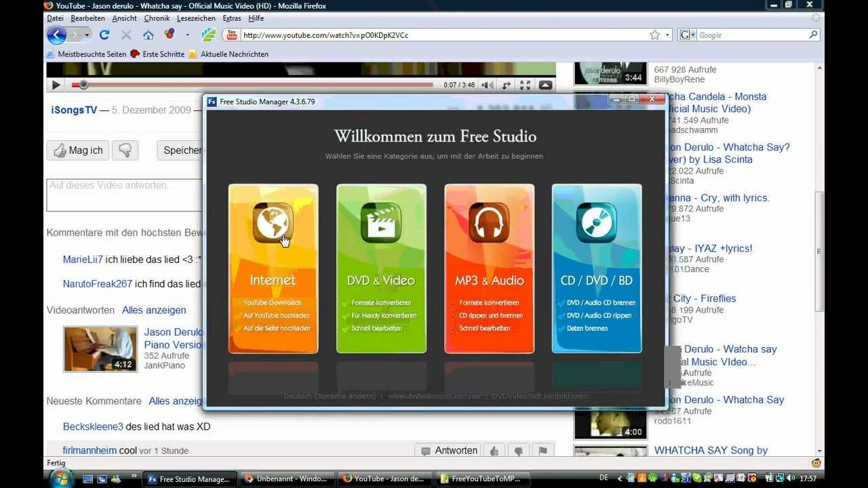Reload the page in Firefox
Viewport: 868px width, 488px height.
pyautogui.click(x=104, y=35)
